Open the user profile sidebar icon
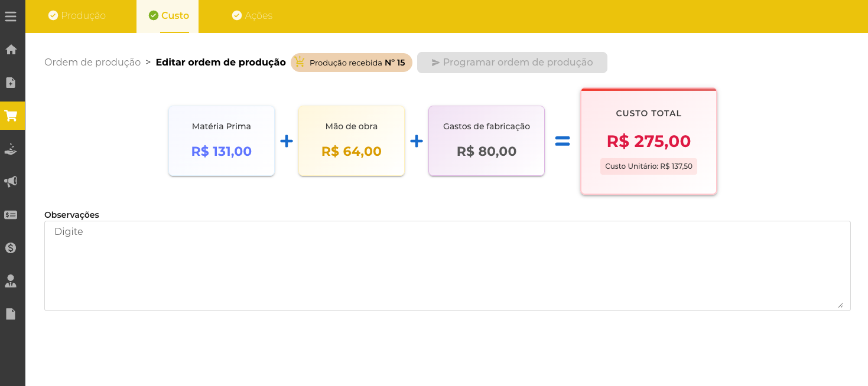Viewport: 868px width, 386px height. pyautogui.click(x=11, y=281)
